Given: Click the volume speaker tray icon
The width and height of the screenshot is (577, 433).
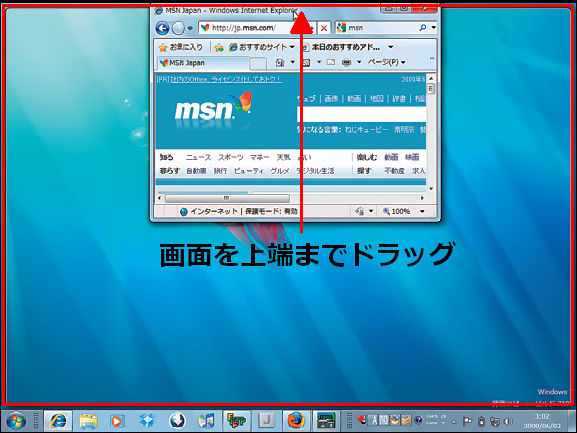Looking at the screenshot, I should click(x=508, y=421).
